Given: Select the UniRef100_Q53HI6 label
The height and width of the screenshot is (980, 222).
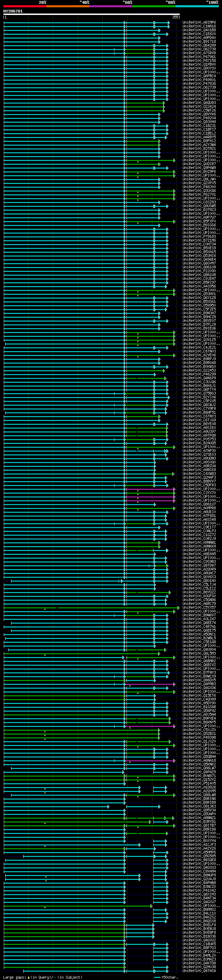Looking at the screenshot, I should click(199, 256).
